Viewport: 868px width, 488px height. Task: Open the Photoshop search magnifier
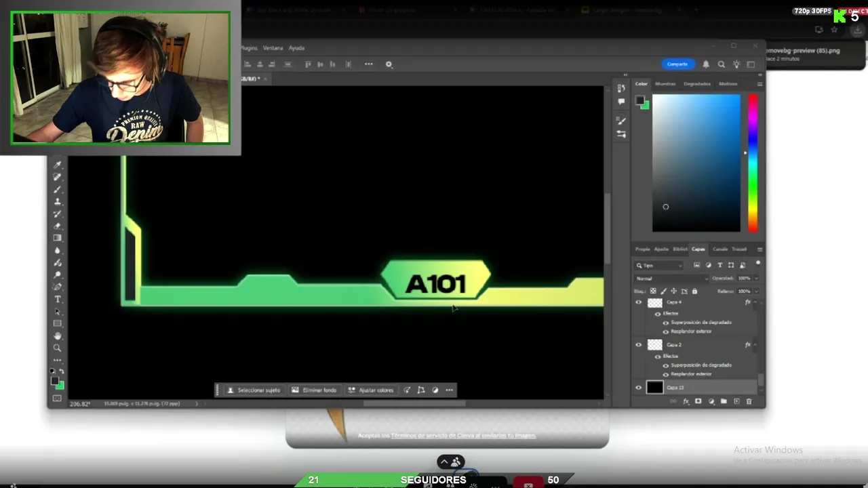pyautogui.click(x=722, y=64)
